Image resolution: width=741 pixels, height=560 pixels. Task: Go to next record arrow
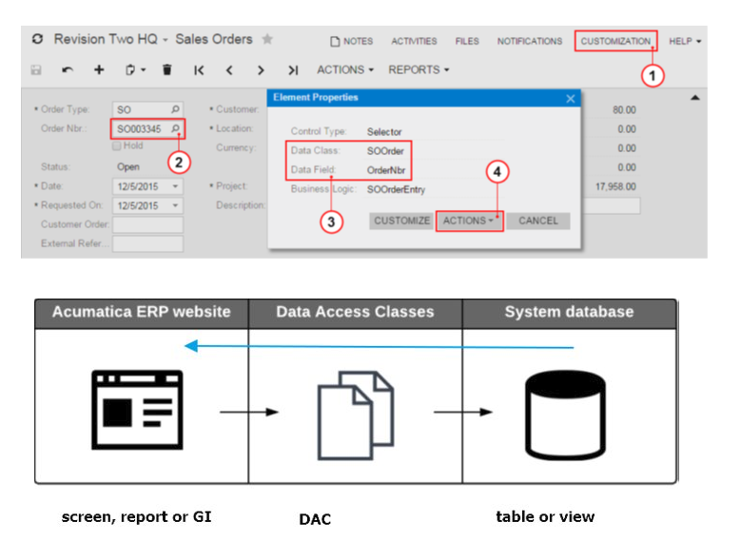click(261, 70)
